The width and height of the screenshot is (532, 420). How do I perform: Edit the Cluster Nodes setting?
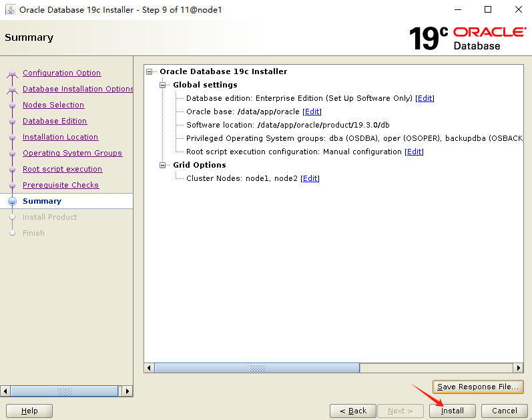[310, 178]
